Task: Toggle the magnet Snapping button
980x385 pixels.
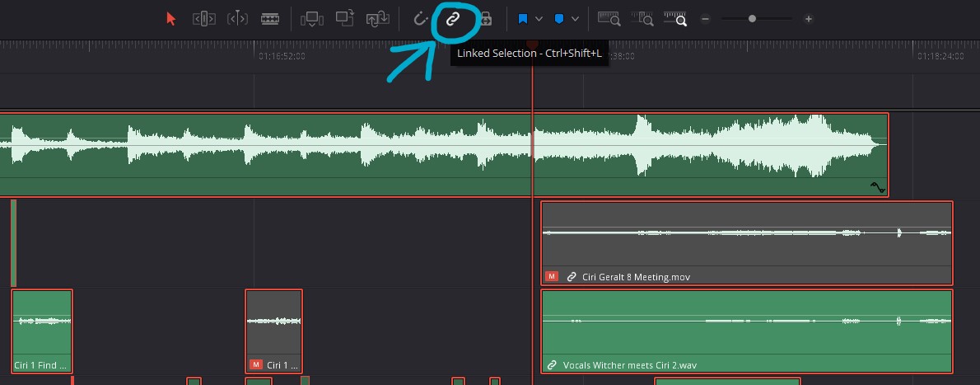Action: click(421, 19)
